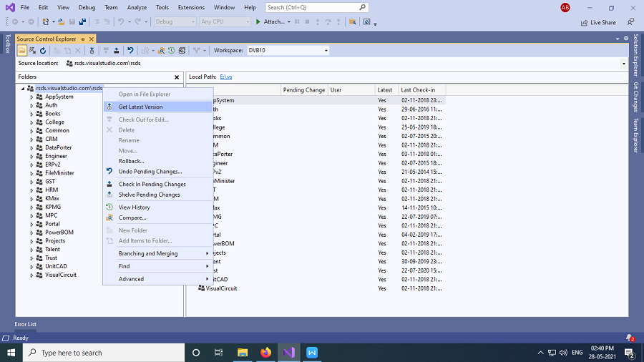This screenshot has height=362, width=644.
Task: Open the Analyze menu
Action: pos(137,7)
